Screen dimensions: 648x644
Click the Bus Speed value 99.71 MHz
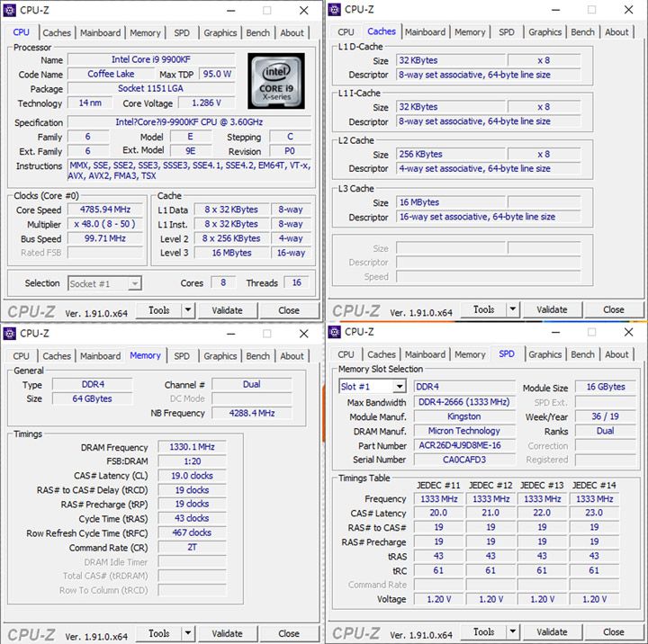pyautogui.click(x=105, y=238)
